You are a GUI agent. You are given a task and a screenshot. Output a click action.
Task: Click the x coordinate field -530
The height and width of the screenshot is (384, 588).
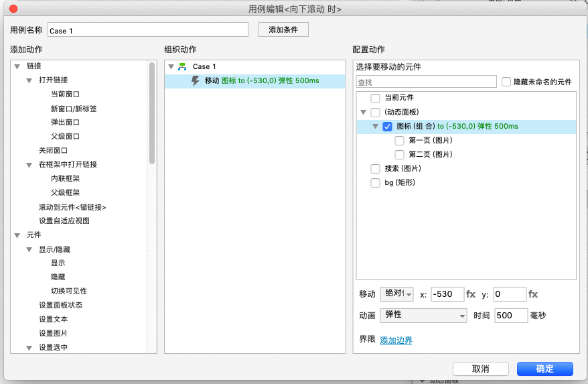tap(448, 294)
